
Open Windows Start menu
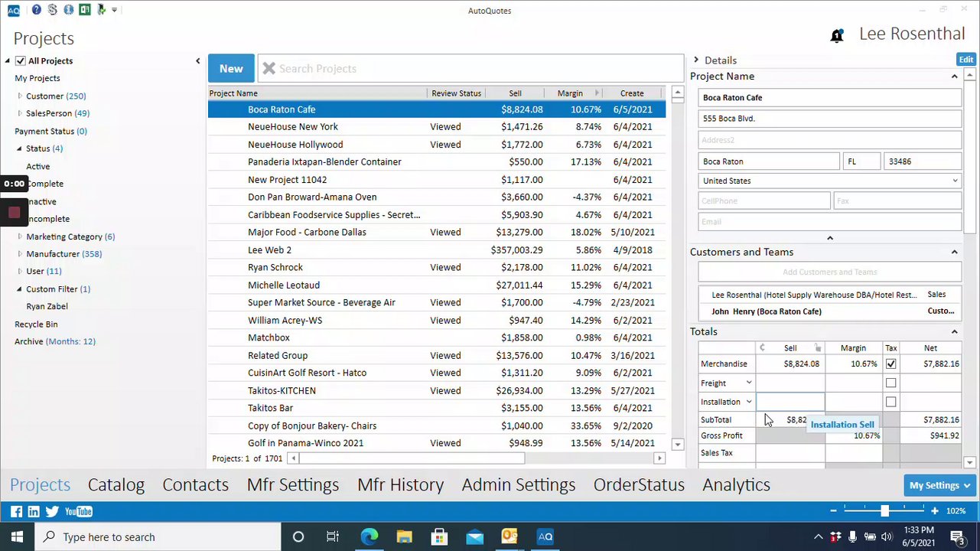(x=17, y=537)
